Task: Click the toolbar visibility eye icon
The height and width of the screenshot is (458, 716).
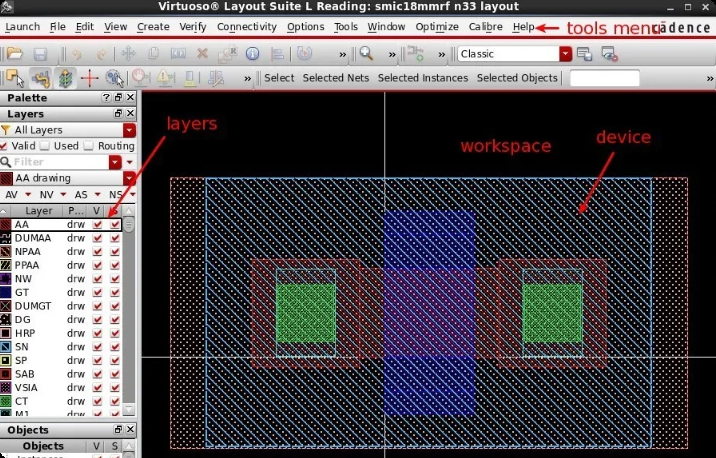Action: pyautogui.click(x=609, y=54)
